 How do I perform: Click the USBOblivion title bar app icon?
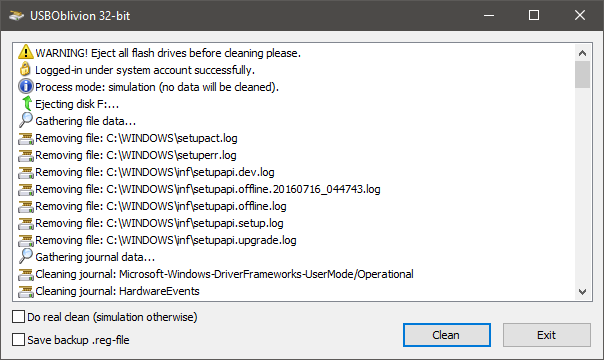(16, 16)
